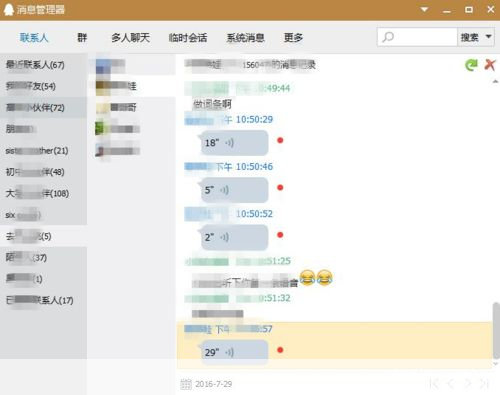Click the calendar icon beside 2016-7-29
Image resolution: width=500 pixels, height=395 pixels.
(186, 384)
